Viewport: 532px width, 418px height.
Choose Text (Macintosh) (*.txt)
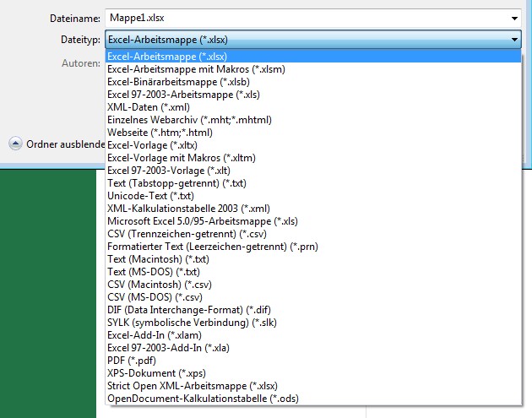[x=313, y=259]
